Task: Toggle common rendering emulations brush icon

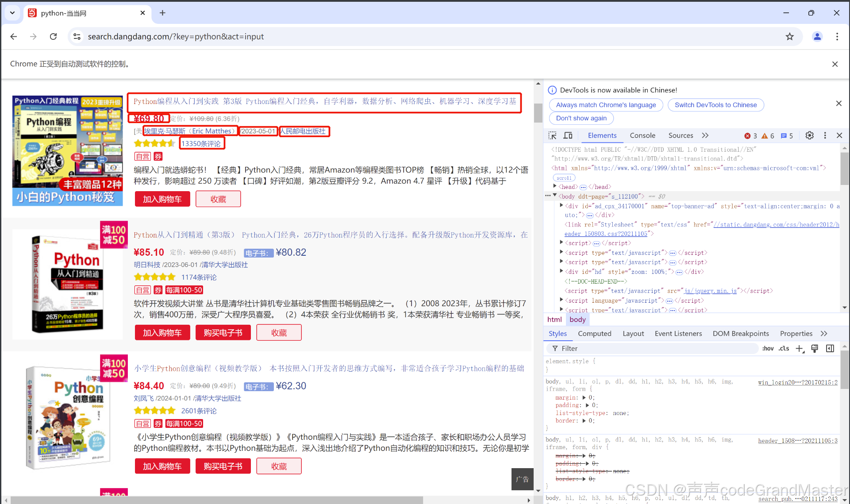Action: tap(815, 349)
